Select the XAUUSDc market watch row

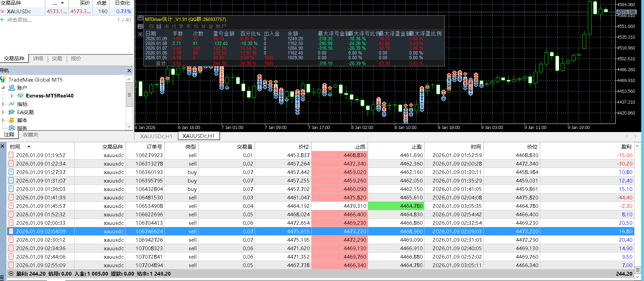tap(67, 11)
